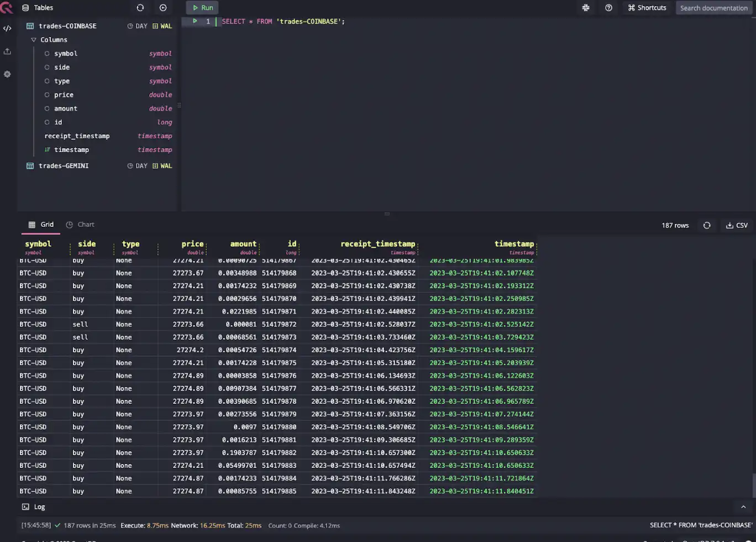The image size is (756, 542).
Task: Click the Tables database icon
Action: [25, 8]
